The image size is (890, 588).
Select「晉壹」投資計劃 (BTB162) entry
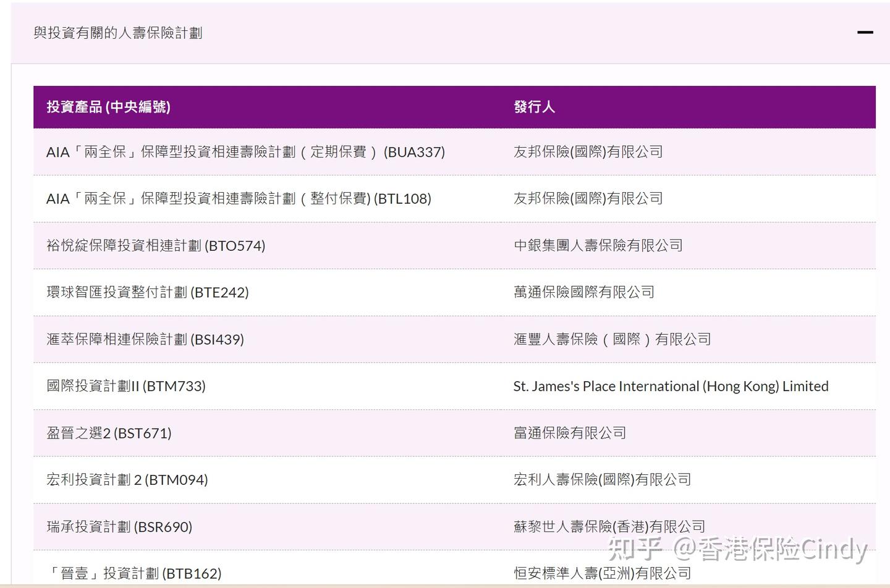point(134,573)
